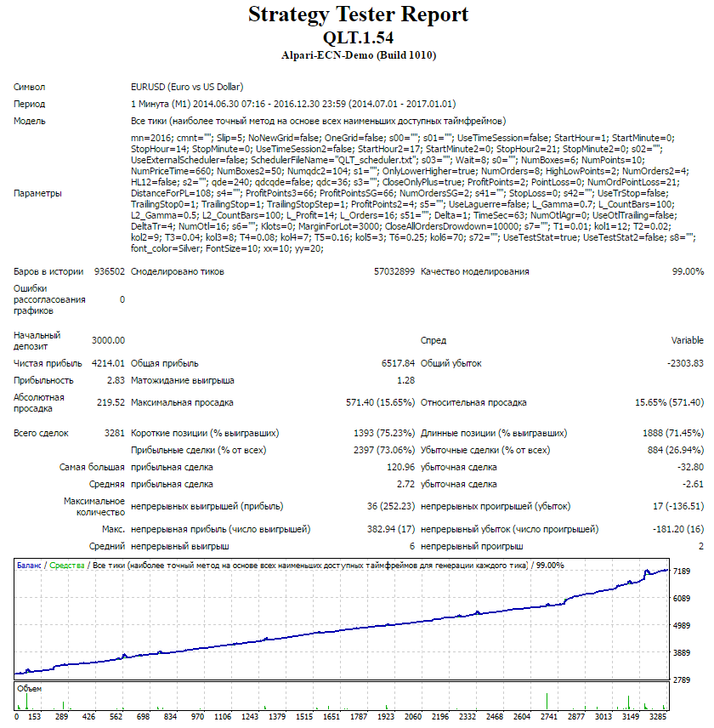
Task: Click expected payoff value '1.28'
Action: [x=406, y=381]
